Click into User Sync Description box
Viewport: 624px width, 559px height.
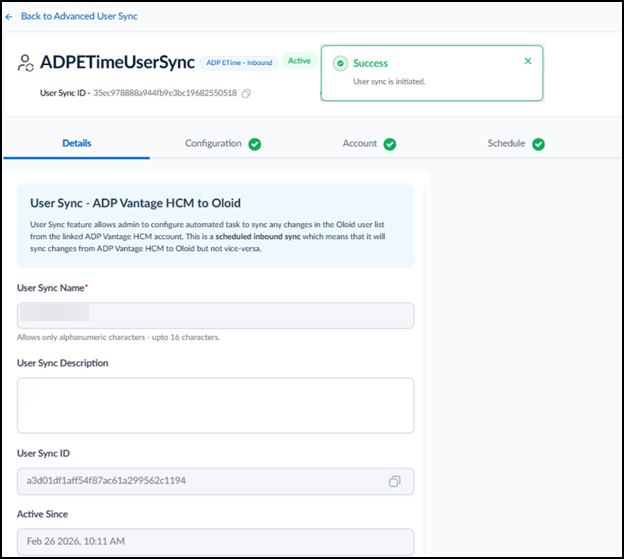click(x=215, y=405)
